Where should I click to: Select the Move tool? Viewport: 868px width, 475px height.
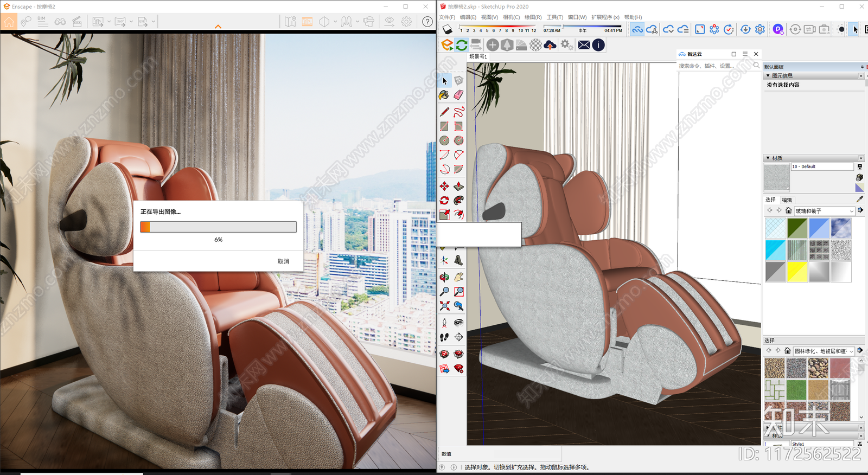click(444, 186)
